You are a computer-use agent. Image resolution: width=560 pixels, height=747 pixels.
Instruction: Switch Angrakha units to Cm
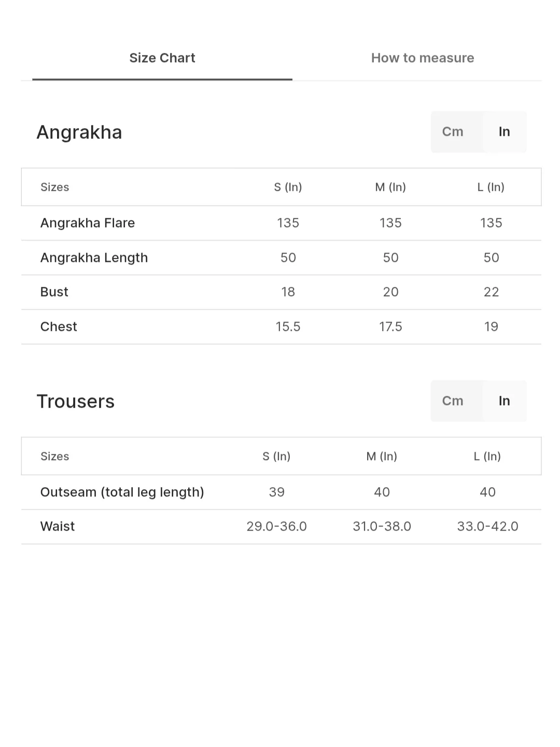[452, 132]
